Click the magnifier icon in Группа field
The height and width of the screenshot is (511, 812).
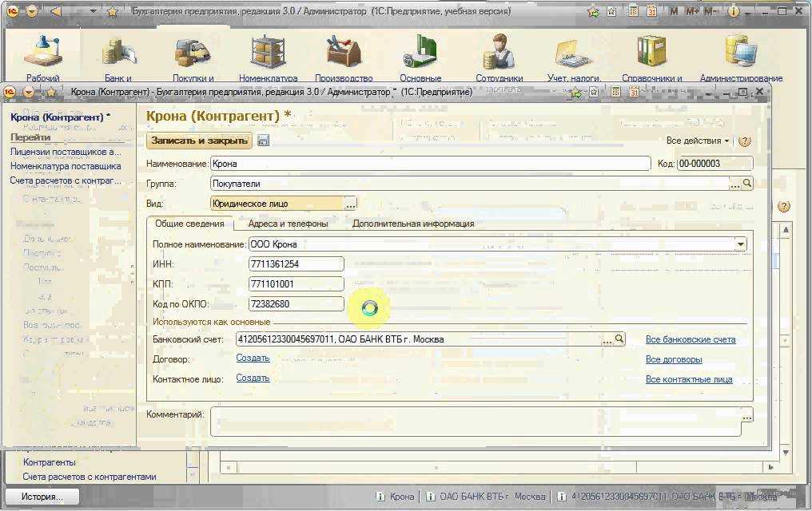[x=746, y=183]
